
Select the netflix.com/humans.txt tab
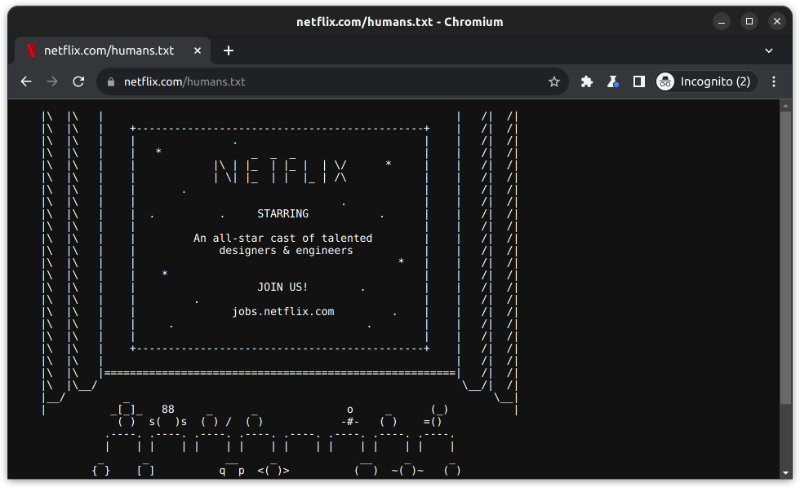point(108,50)
